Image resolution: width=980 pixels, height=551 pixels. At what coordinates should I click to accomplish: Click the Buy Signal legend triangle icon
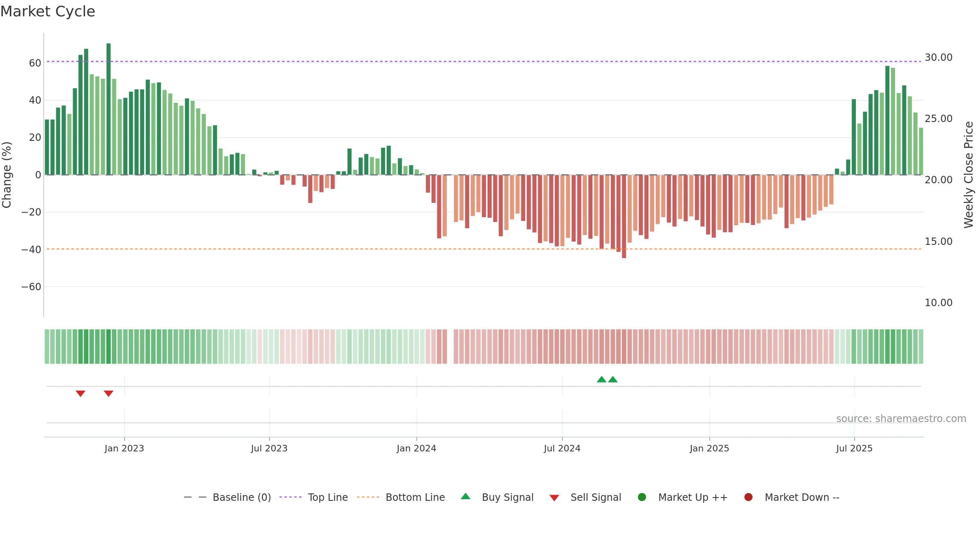point(465,496)
